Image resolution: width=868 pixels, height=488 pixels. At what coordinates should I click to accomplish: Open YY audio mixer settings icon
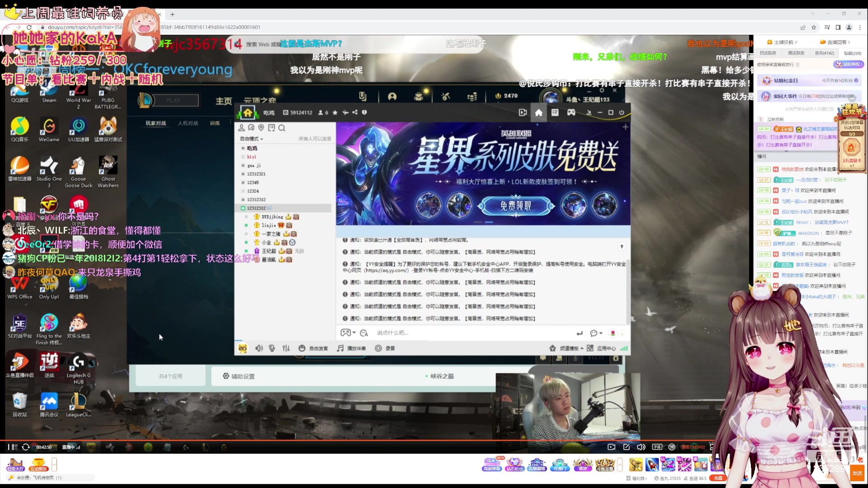click(286, 348)
